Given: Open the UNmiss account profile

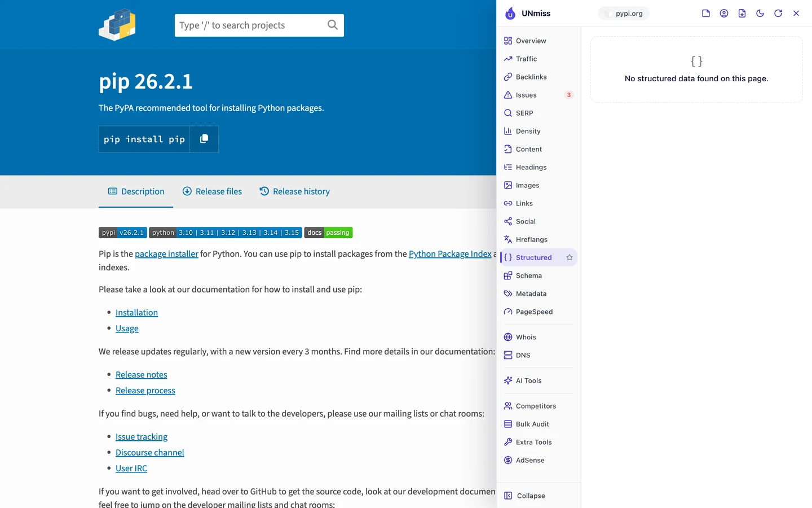Looking at the screenshot, I should coord(724,14).
